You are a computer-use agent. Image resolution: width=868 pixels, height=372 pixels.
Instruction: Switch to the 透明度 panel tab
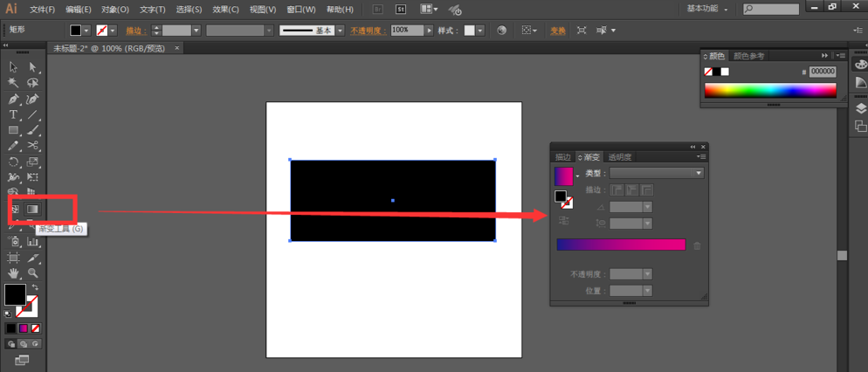pyautogui.click(x=620, y=157)
